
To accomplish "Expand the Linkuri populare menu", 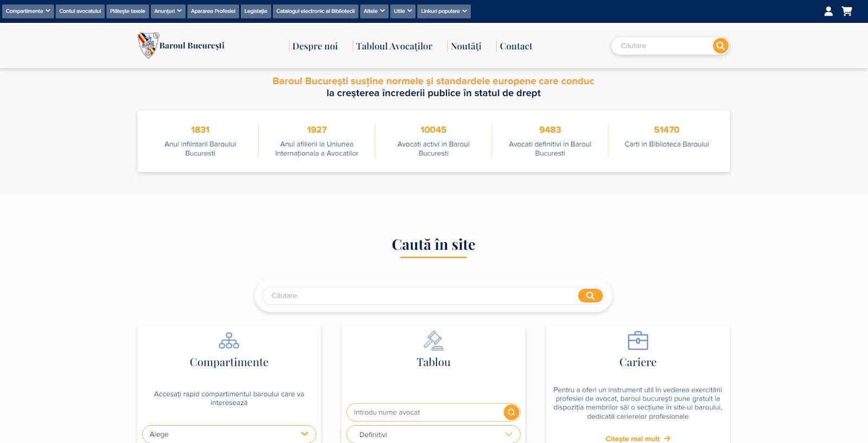I will (x=443, y=11).
